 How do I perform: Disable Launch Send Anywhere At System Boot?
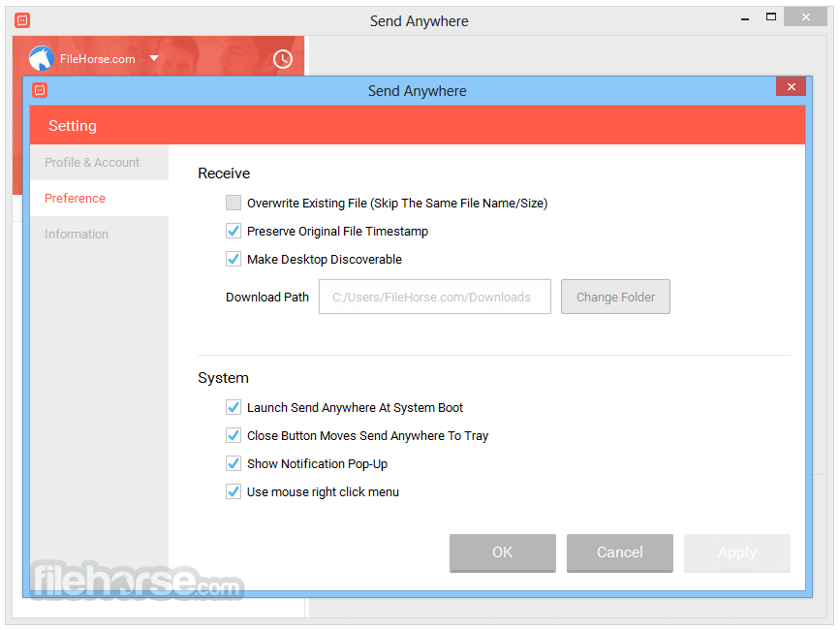pyautogui.click(x=233, y=407)
